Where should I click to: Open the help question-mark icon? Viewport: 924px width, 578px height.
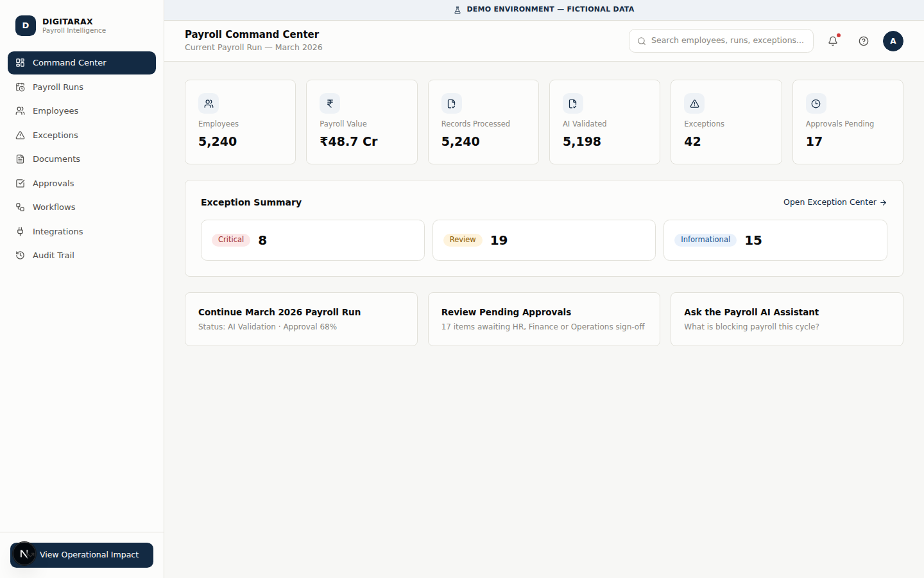tap(864, 41)
